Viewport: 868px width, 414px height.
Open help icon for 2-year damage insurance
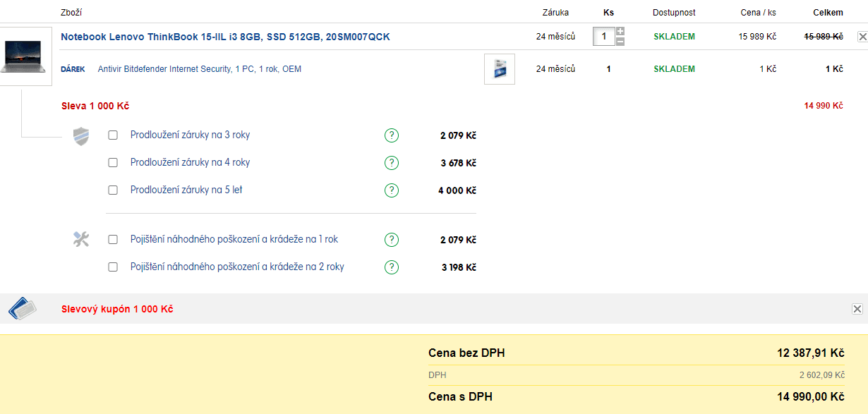(x=392, y=267)
